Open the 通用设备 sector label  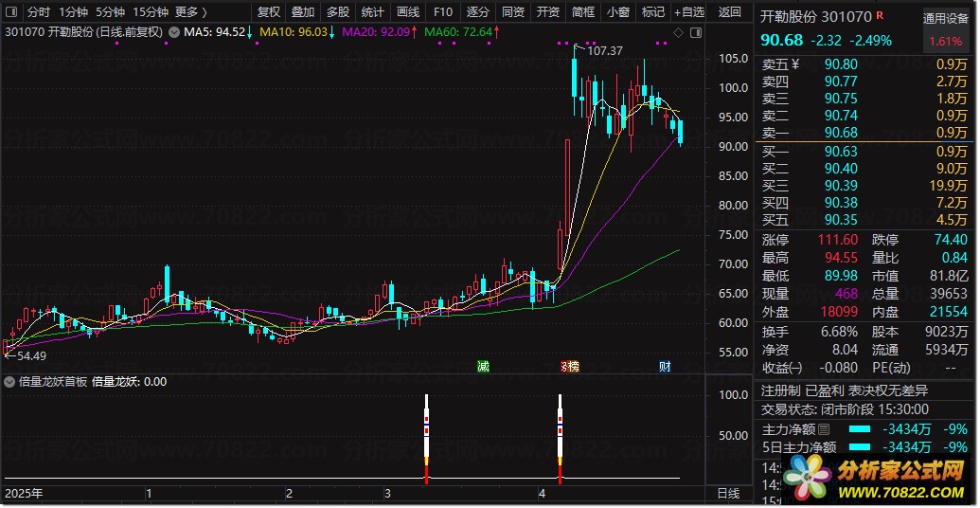946,19
